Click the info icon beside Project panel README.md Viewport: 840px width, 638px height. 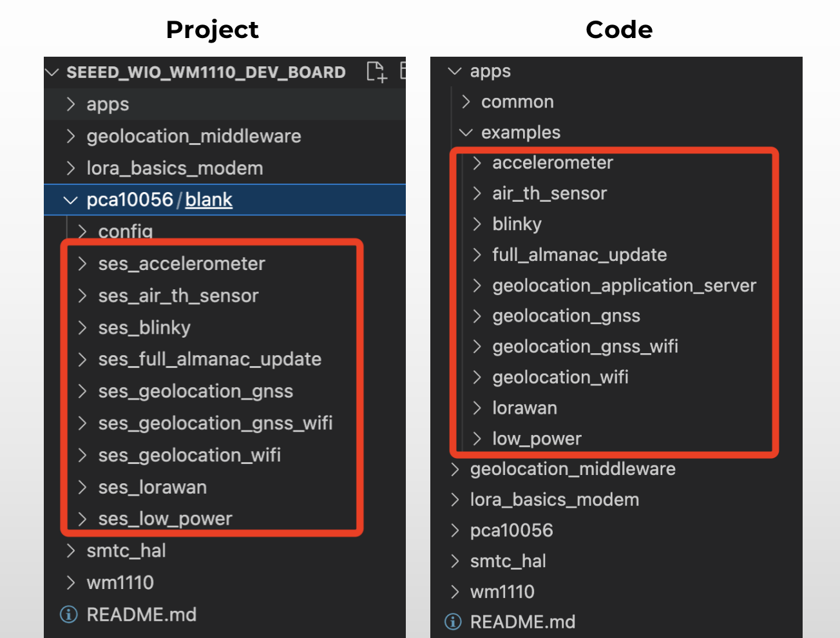tap(68, 614)
